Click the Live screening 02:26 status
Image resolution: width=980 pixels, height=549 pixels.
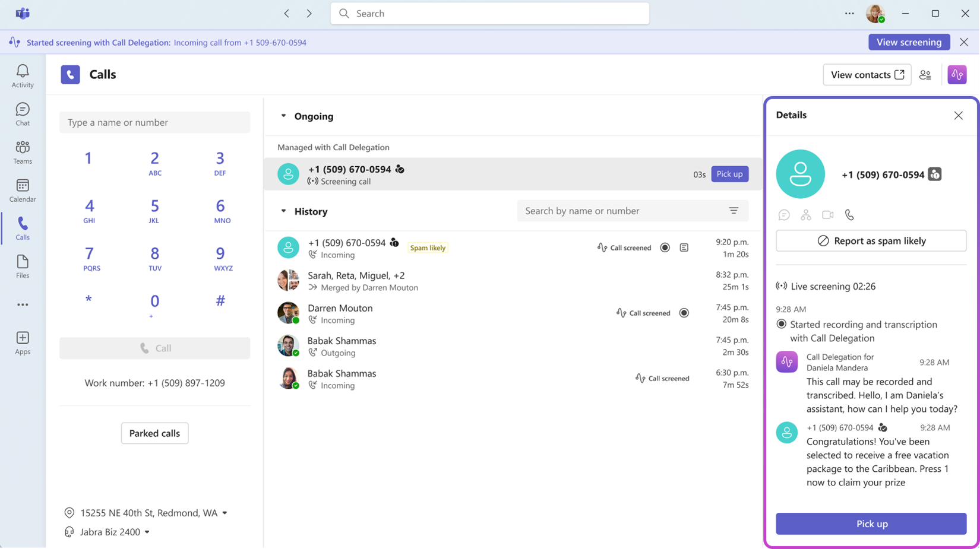(x=826, y=286)
